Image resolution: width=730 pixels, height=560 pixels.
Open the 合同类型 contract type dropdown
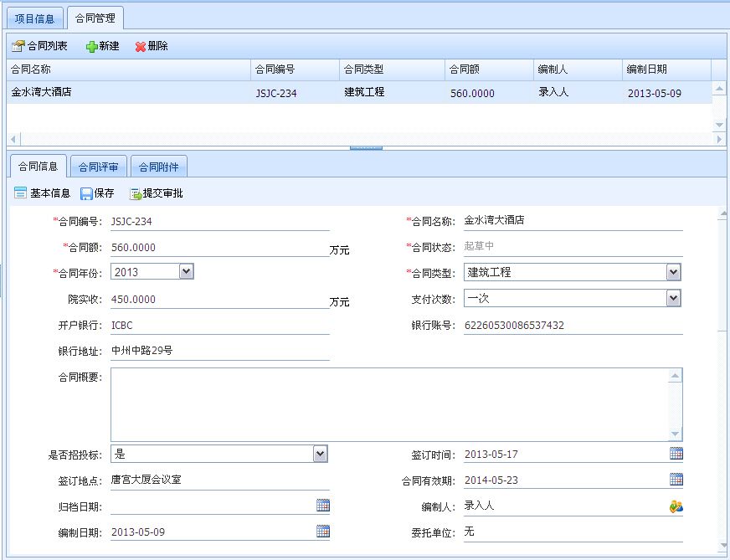pyautogui.click(x=675, y=271)
